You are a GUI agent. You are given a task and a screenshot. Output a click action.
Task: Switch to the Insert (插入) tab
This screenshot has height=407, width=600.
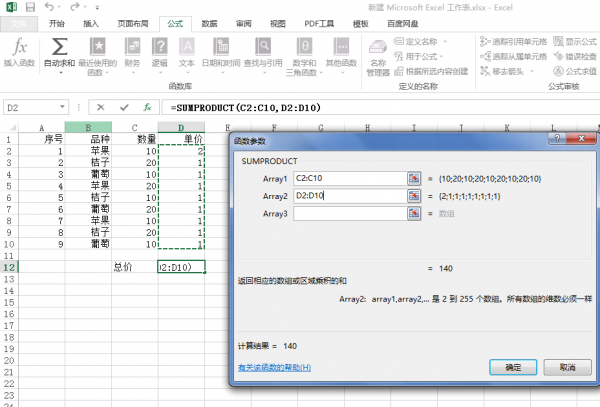pos(91,24)
